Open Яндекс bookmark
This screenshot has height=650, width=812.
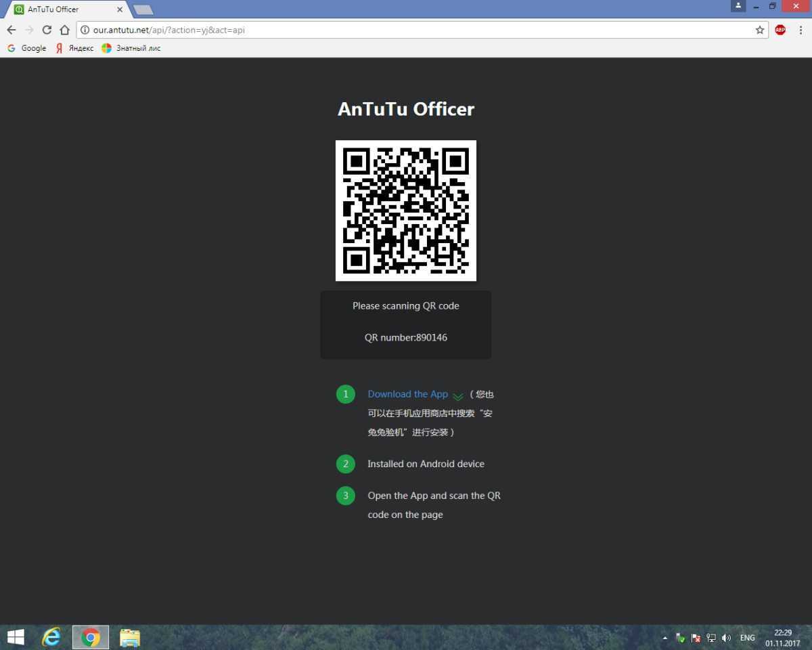pos(74,48)
